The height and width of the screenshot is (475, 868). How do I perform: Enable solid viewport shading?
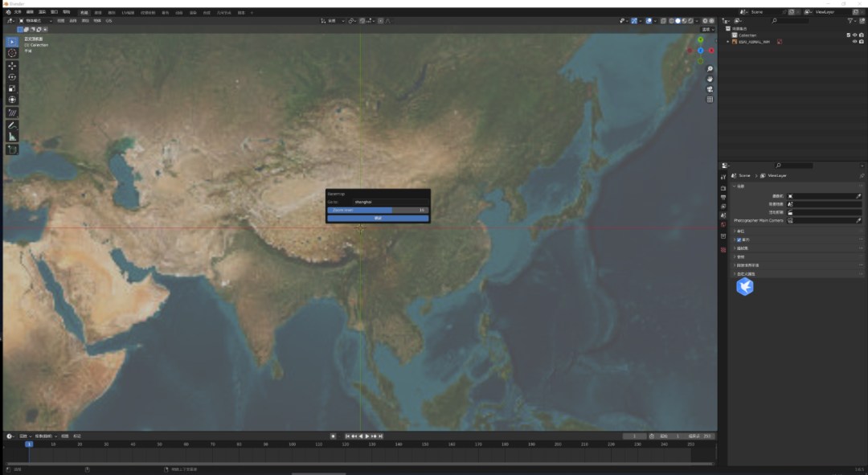678,21
